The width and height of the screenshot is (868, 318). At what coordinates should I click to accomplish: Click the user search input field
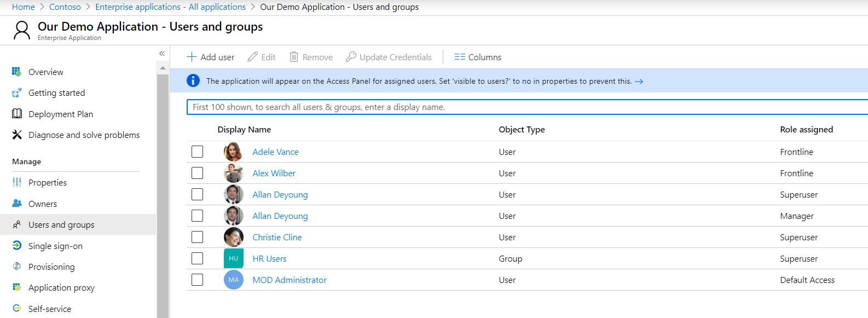[525, 107]
